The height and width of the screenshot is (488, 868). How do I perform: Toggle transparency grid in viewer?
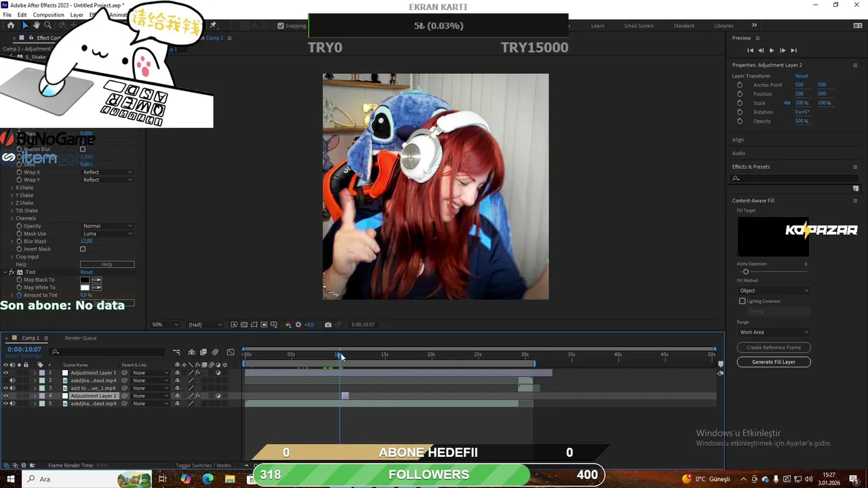pyautogui.click(x=244, y=325)
